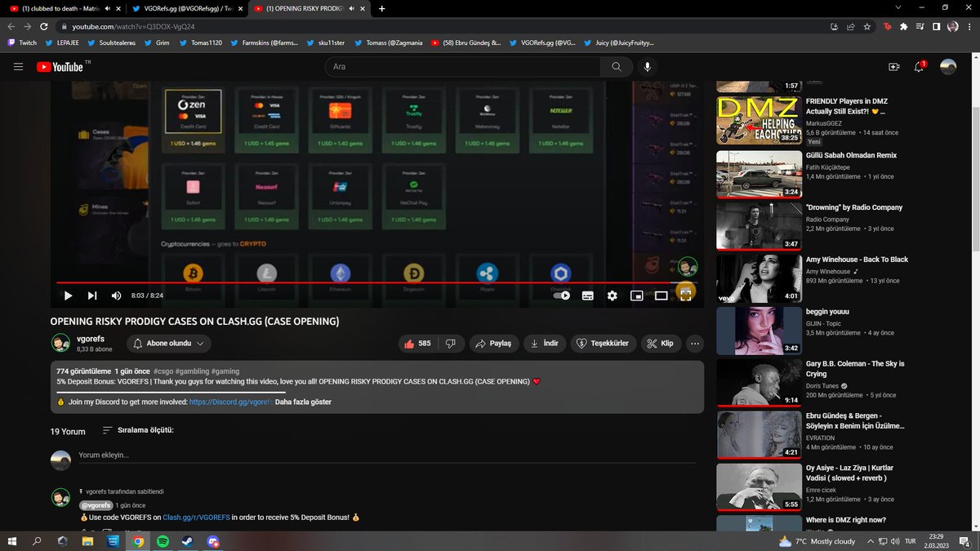980x551 pixels.
Task: Switch to miniplayer mode
Action: pyautogui.click(x=636, y=295)
